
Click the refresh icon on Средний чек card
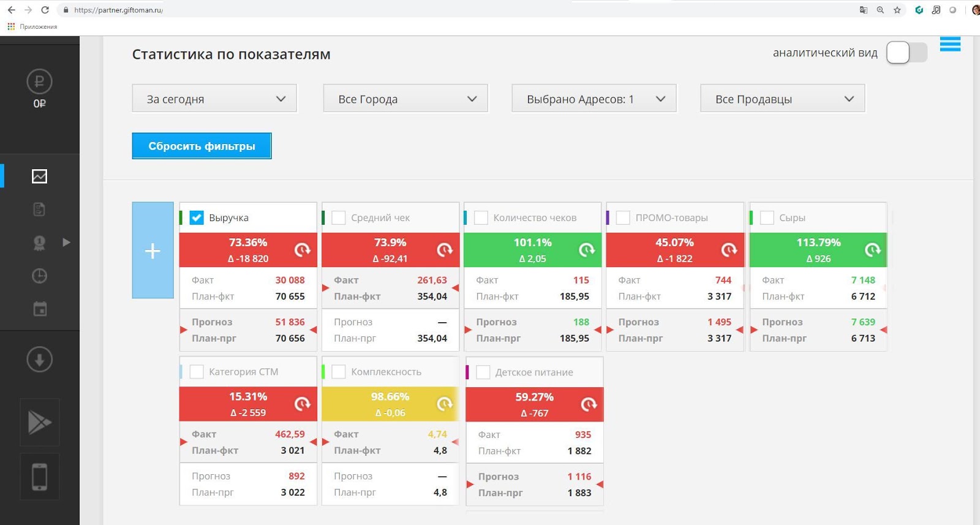[x=444, y=250]
